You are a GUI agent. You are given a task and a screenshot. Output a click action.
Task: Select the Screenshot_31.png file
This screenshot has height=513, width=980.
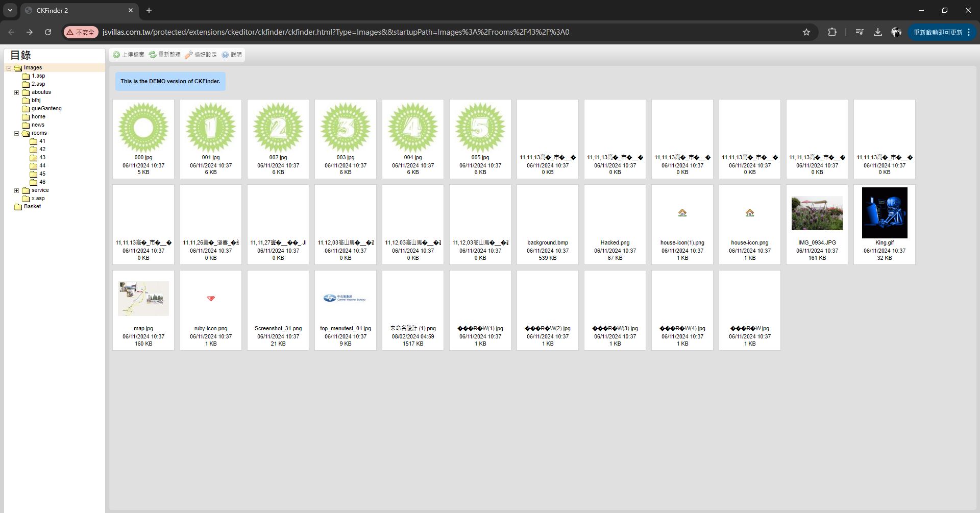pyautogui.click(x=278, y=310)
